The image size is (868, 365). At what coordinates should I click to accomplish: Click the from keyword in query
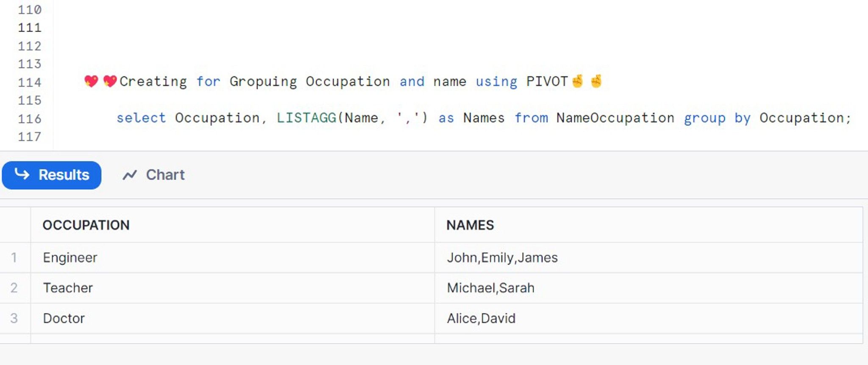coord(531,118)
